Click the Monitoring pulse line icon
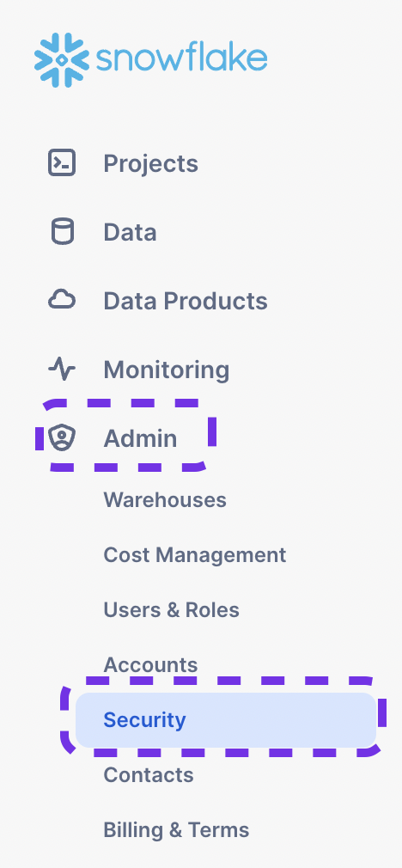402x868 pixels. (x=62, y=370)
